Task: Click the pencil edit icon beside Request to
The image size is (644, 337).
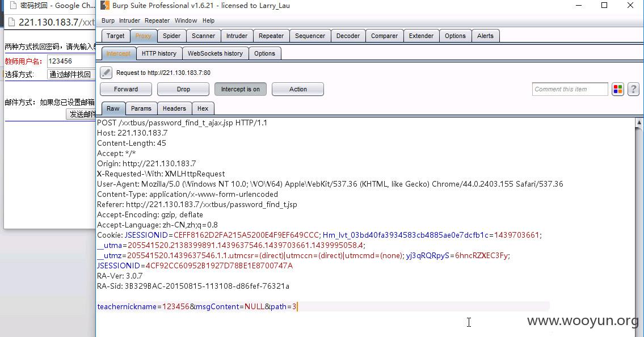Action: tap(106, 73)
